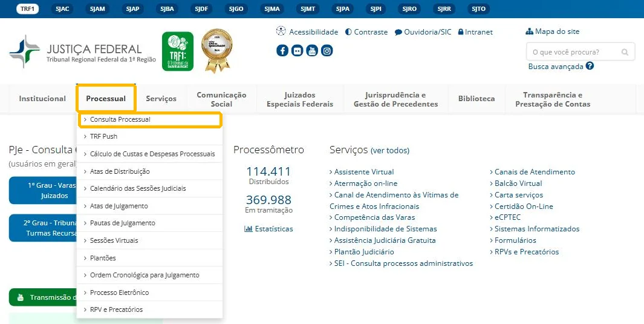Open the Biblioteca menu
The image size is (644, 324).
pos(476,99)
